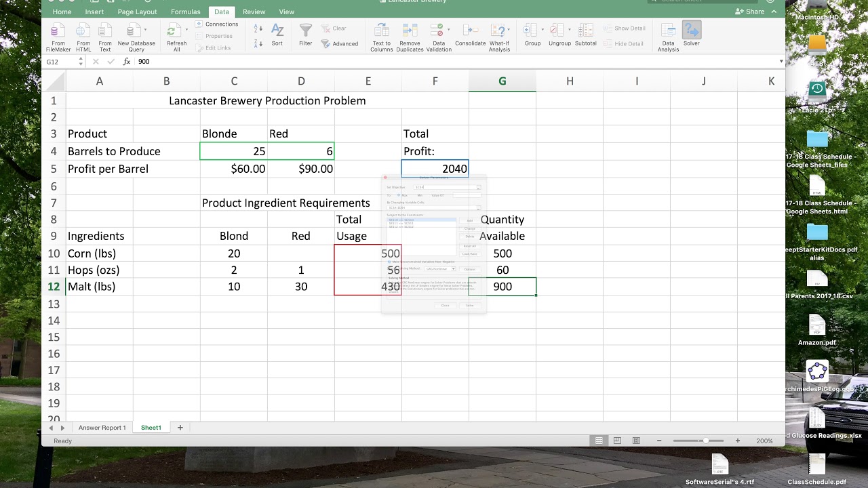Switch to Normal view in status bar
The width and height of the screenshot is (868, 488).
(x=599, y=441)
